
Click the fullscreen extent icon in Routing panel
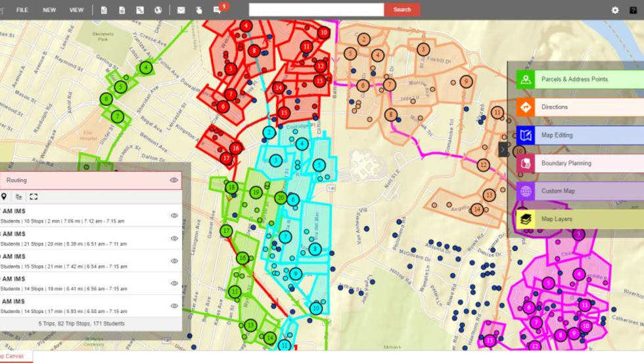[x=34, y=197]
